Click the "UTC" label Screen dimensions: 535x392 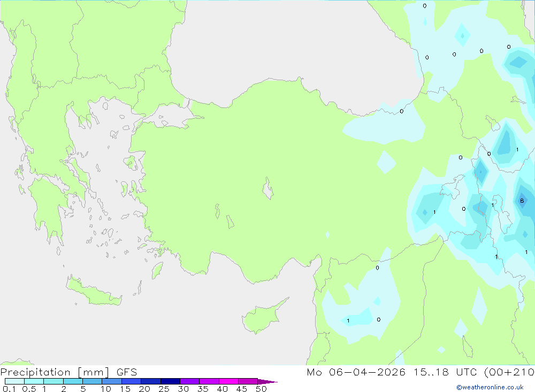pos(466,372)
